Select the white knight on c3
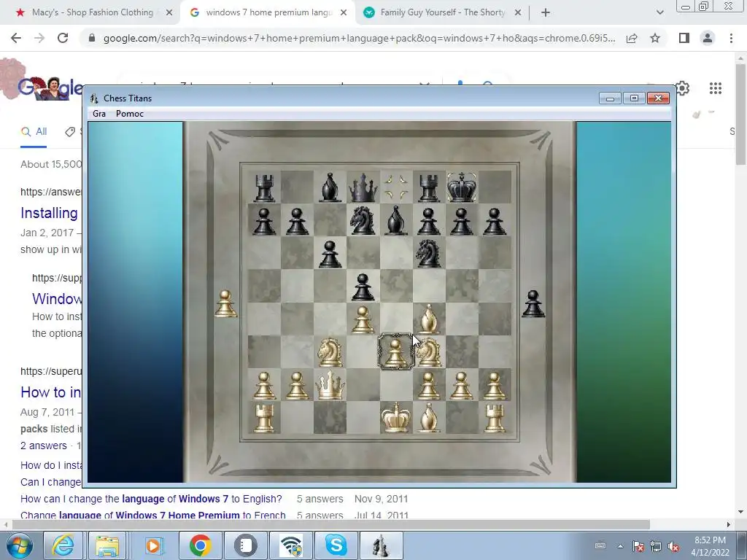The width and height of the screenshot is (747, 560). point(330,352)
